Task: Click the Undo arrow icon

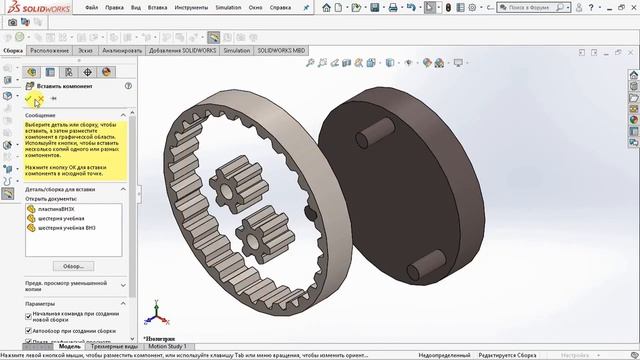Action: click(411, 7)
